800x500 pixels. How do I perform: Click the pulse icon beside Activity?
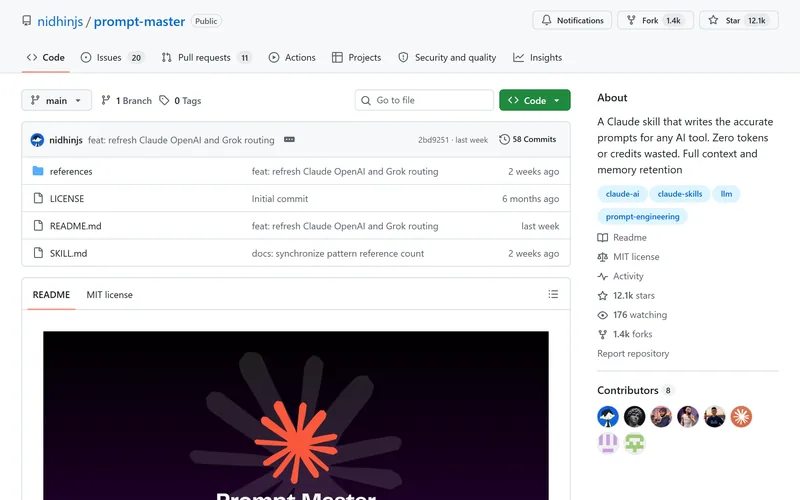pyautogui.click(x=603, y=277)
